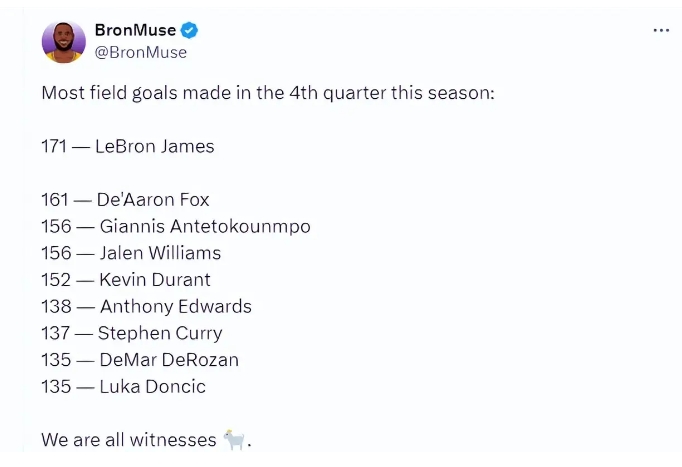Click the 'We are all witnesses' text
The image size is (682, 467).
pyautogui.click(x=129, y=440)
